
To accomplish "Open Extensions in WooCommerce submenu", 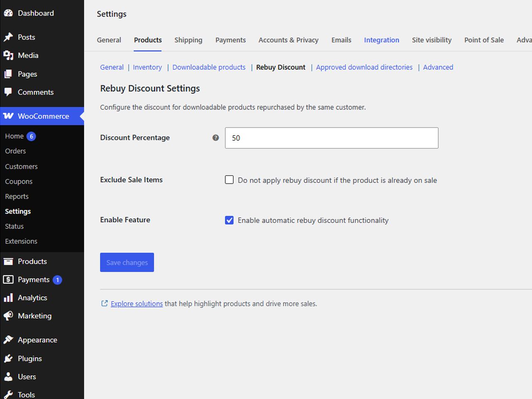I will [x=21, y=241].
